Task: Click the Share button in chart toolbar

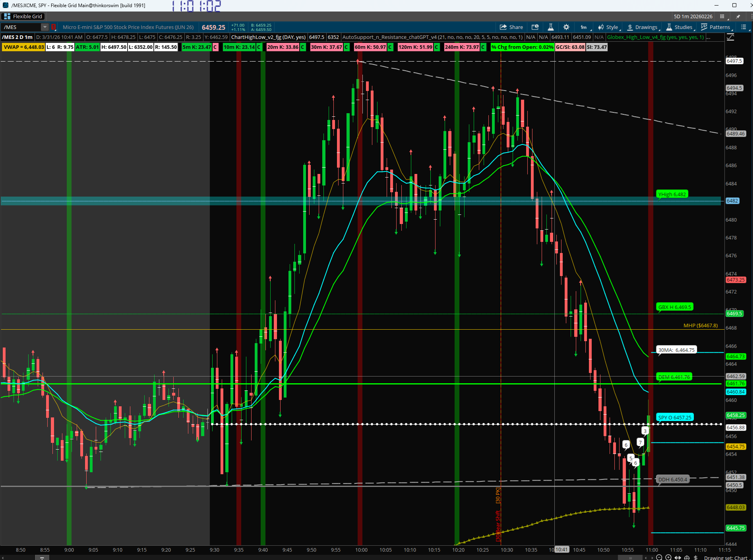Action: click(x=511, y=27)
